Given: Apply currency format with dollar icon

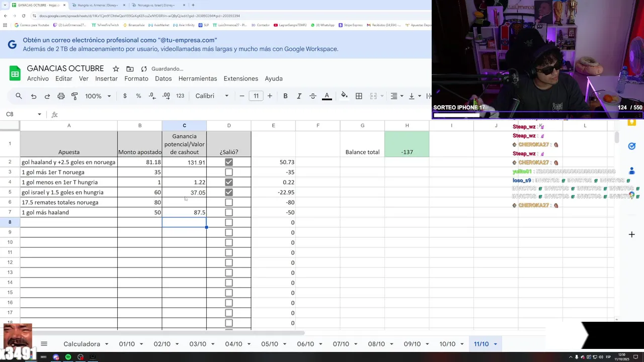Looking at the screenshot, I should click(x=125, y=96).
